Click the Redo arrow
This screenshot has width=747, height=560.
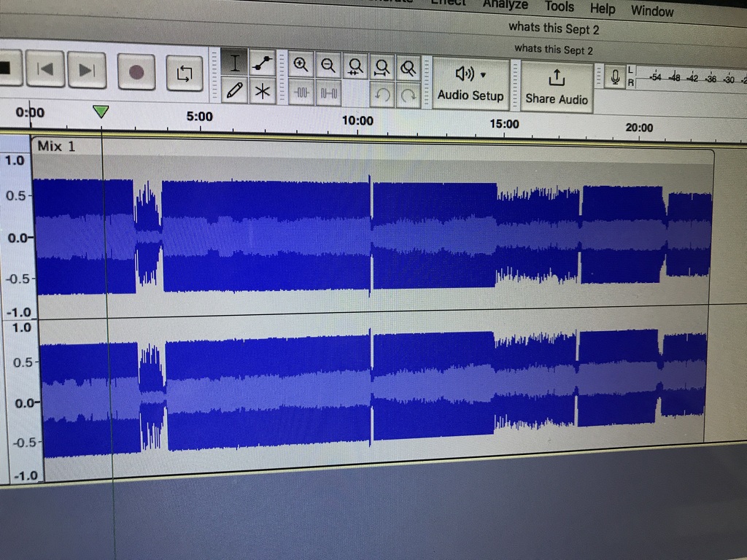[x=409, y=96]
